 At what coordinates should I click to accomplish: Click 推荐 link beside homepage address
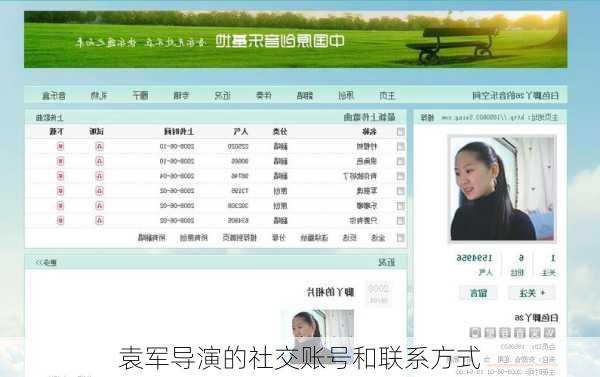pyautogui.click(x=427, y=118)
